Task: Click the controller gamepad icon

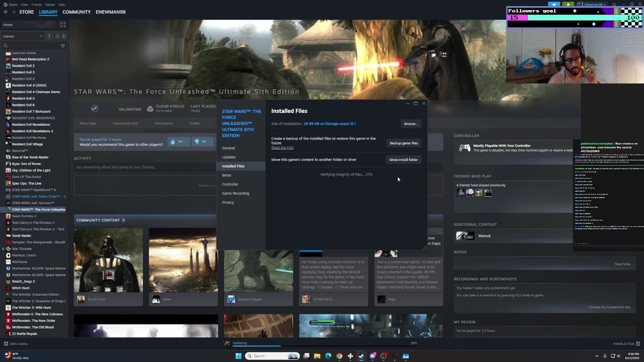Action: (x=465, y=148)
